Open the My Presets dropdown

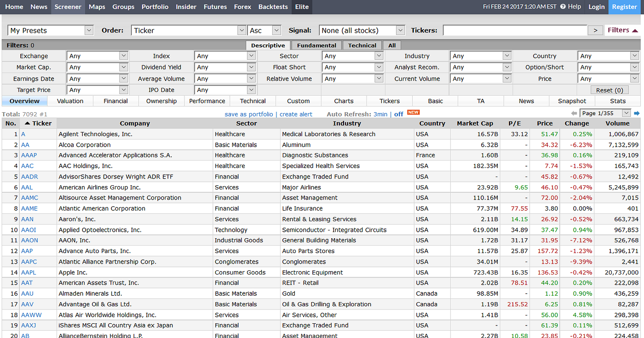point(51,30)
